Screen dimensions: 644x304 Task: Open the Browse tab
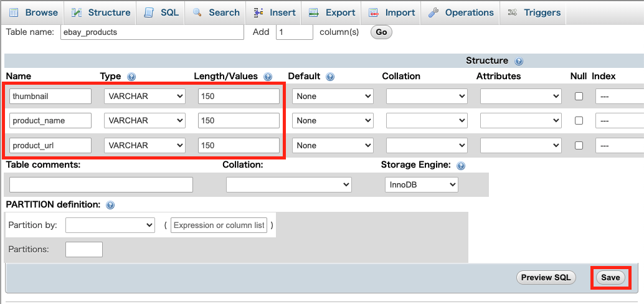click(x=32, y=12)
